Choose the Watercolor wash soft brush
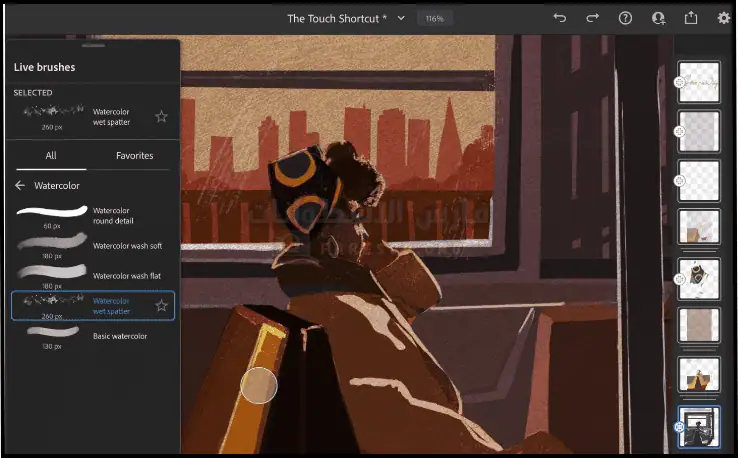This screenshot has height=458, width=738. 90,246
